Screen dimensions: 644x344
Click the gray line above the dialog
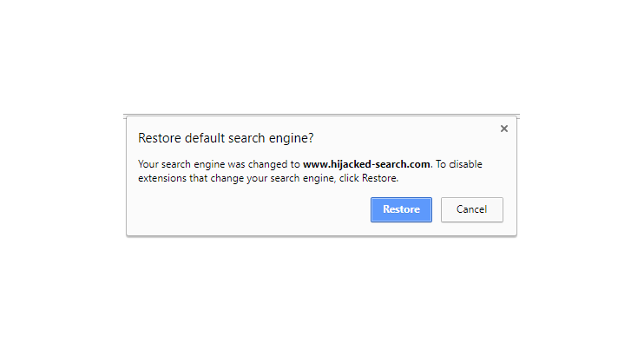321,115
